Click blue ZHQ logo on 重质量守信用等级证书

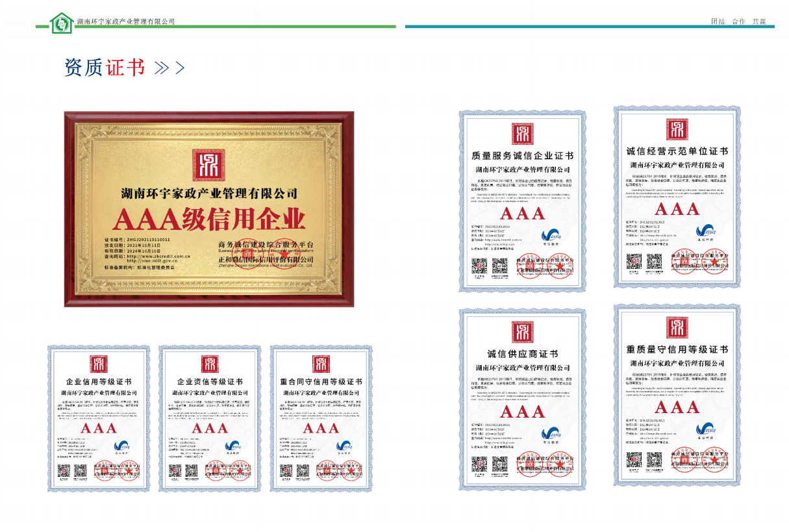tap(706, 429)
